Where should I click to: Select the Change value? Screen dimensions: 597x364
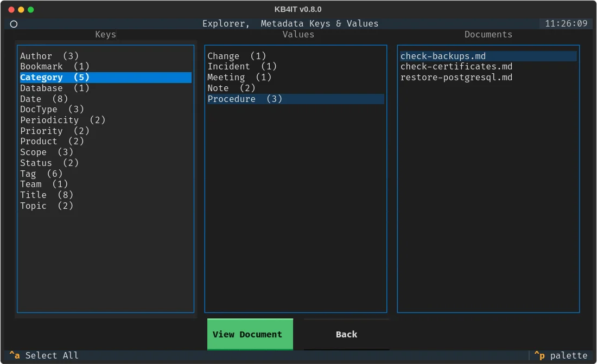coord(295,56)
